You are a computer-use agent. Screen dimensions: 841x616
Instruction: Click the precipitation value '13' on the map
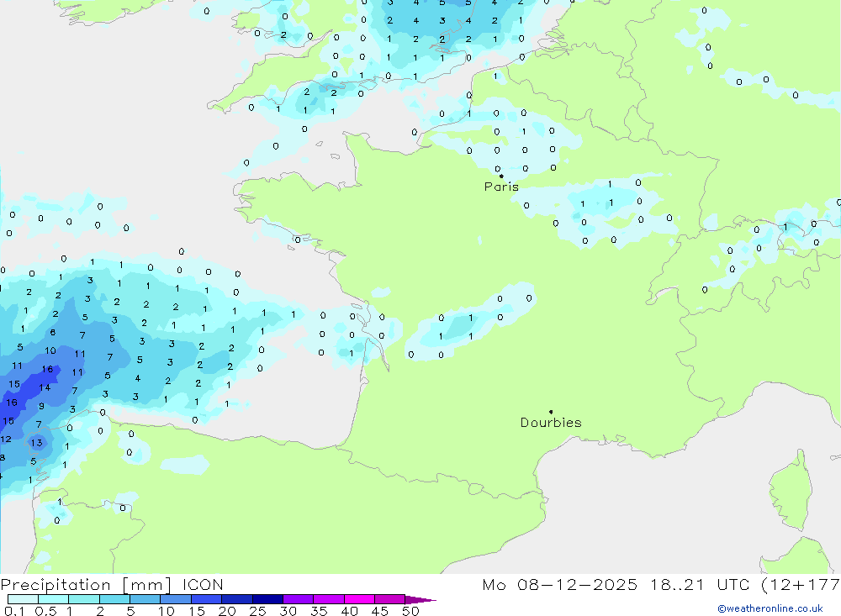(x=36, y=443)
